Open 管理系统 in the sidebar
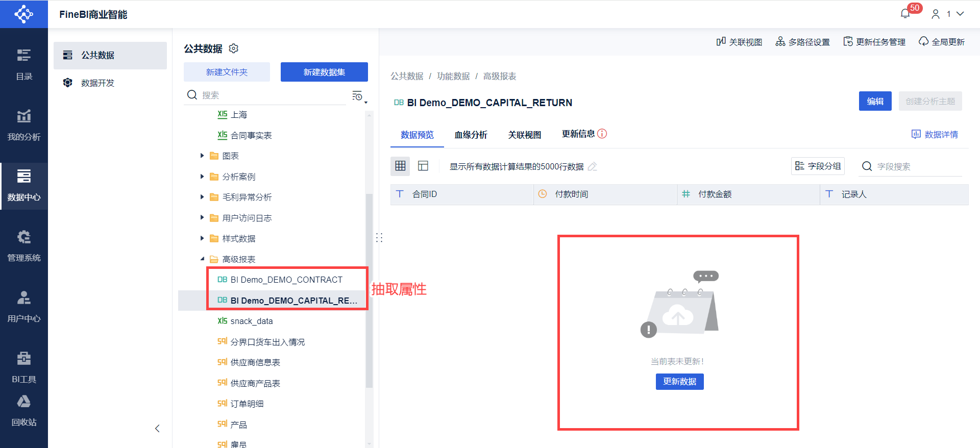The image size is (980, 448). tap(24, 246)
